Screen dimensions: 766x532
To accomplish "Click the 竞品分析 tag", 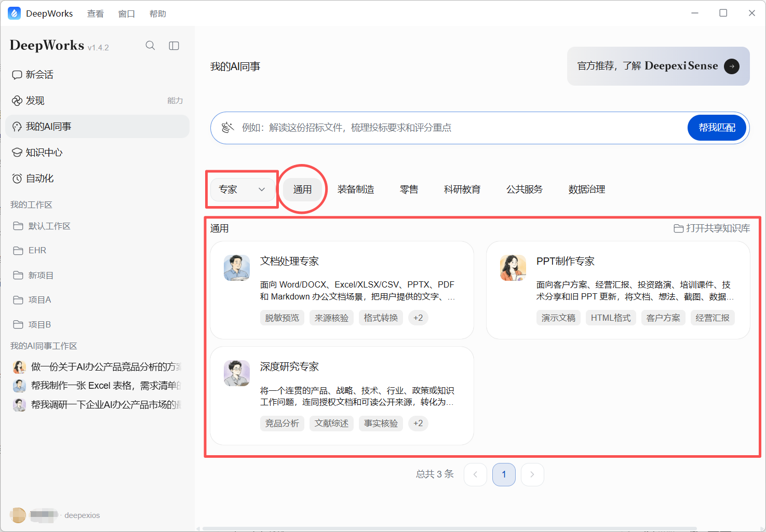I will (x=282, y=423).
